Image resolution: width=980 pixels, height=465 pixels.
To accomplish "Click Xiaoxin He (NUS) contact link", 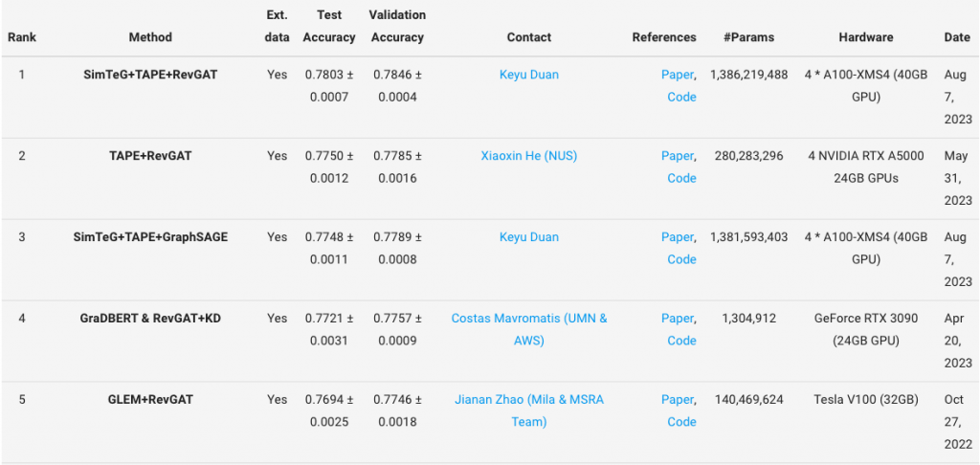I will 528,156.
